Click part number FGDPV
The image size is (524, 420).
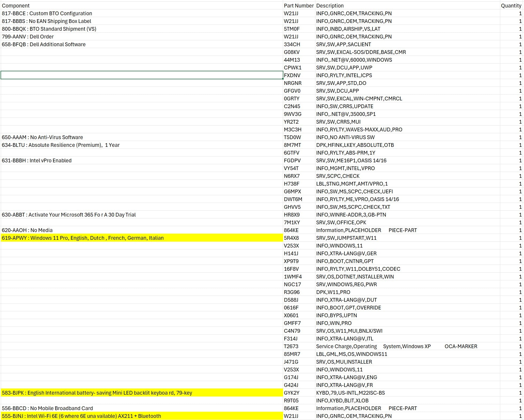(x=299, y=160)
